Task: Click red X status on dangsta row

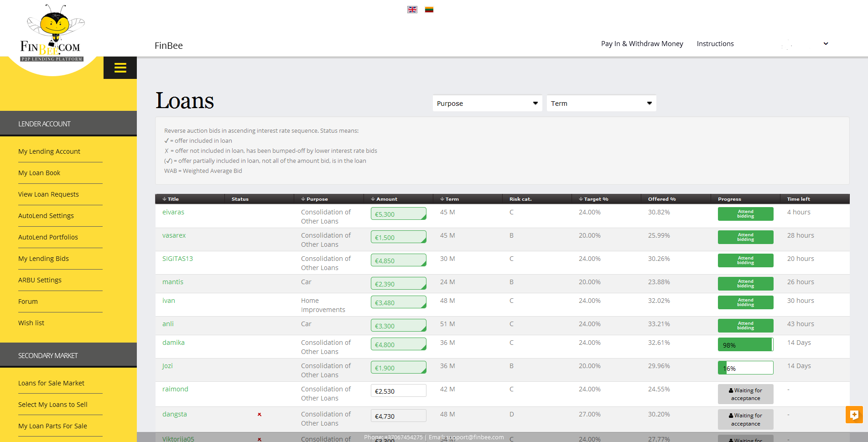Action: [260, 414]
